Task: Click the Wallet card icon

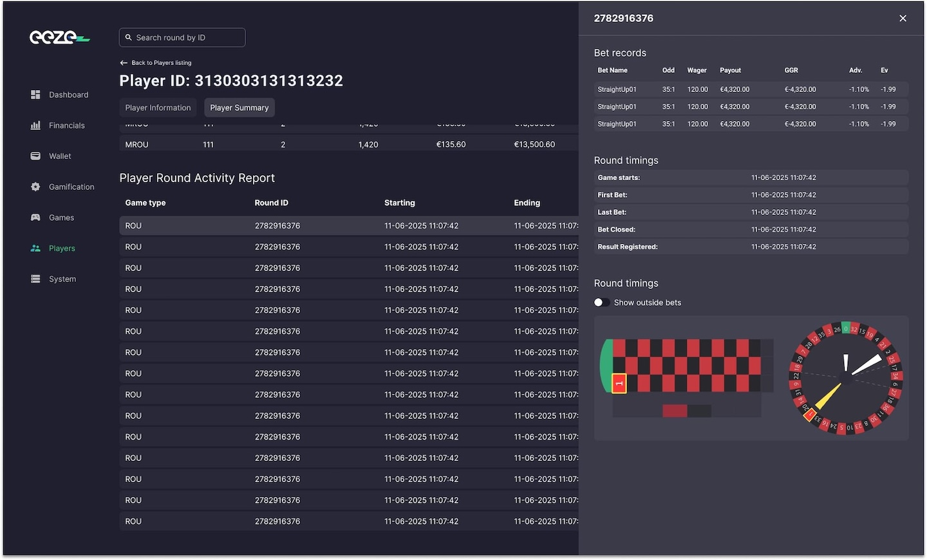Action: [x=35, y=156]
